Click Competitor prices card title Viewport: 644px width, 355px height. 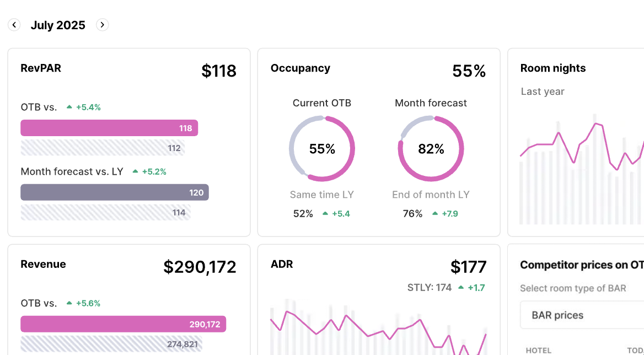tap(582, 265)
